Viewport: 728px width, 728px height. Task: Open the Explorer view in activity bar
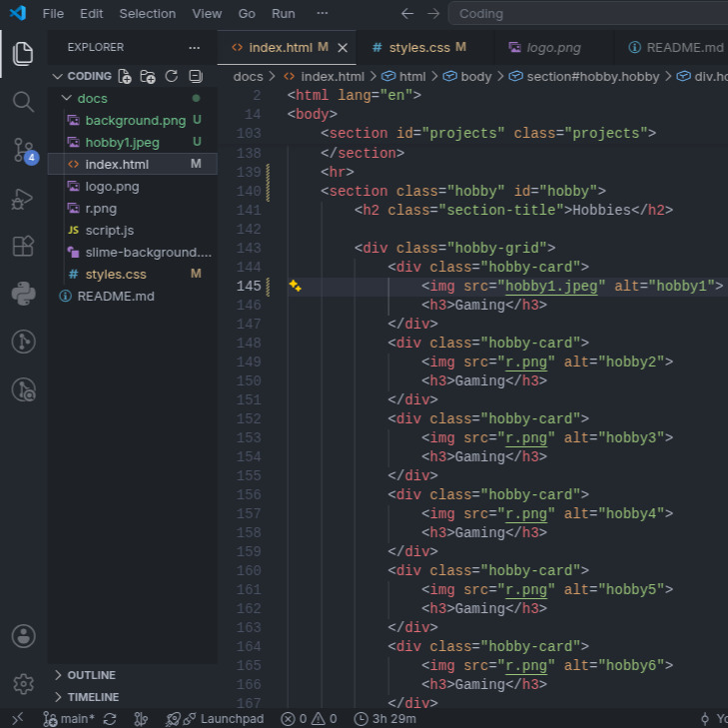pos(23,53)
